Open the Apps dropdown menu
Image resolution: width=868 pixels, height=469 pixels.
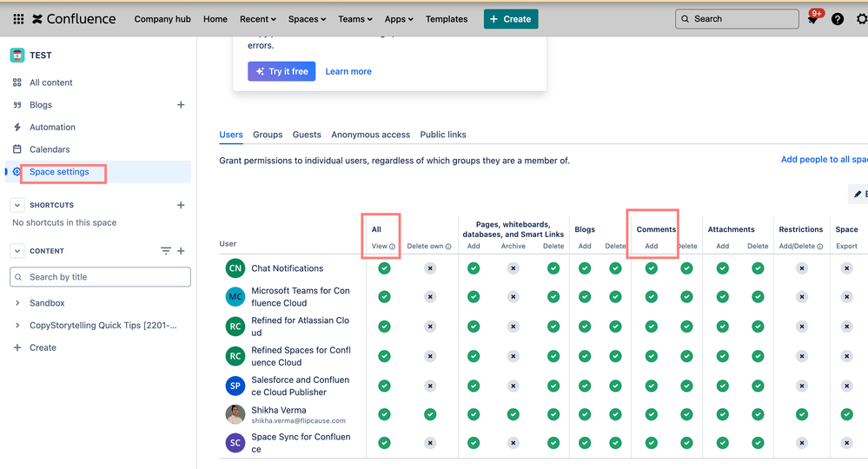[399, 19]
